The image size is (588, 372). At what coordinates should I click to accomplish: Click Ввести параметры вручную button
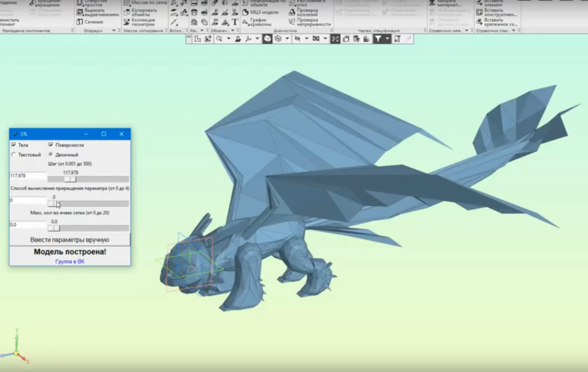pos(70,239)
